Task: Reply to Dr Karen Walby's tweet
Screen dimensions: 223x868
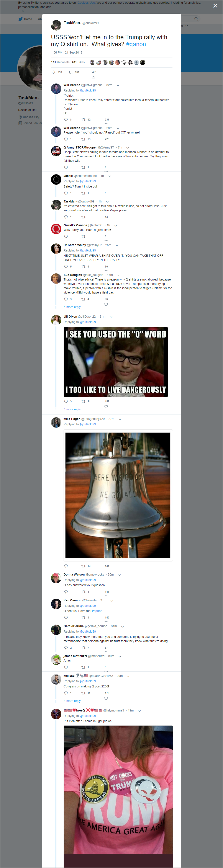Action: pyautogui.click(x=66, y=266)
